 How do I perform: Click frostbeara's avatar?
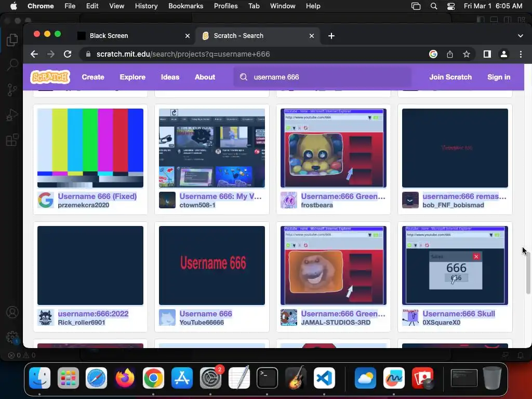(289, 200)
